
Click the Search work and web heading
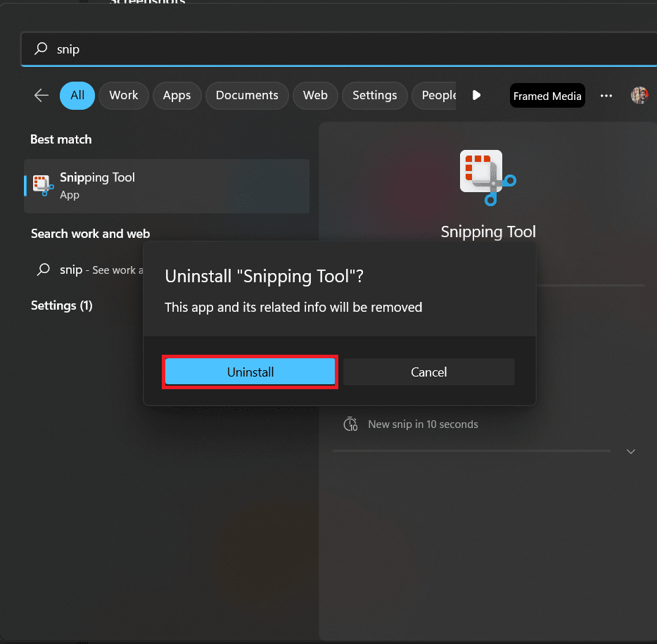click(x=91, y=234)
